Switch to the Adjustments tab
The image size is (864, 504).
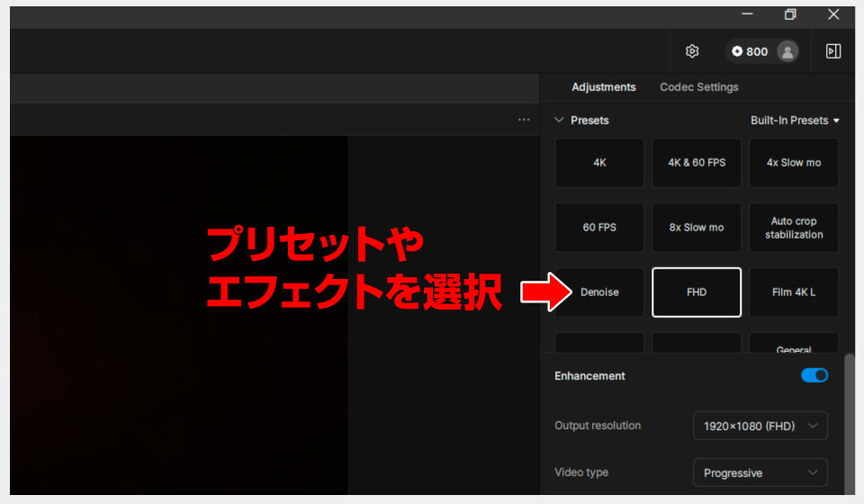[603, 87]
